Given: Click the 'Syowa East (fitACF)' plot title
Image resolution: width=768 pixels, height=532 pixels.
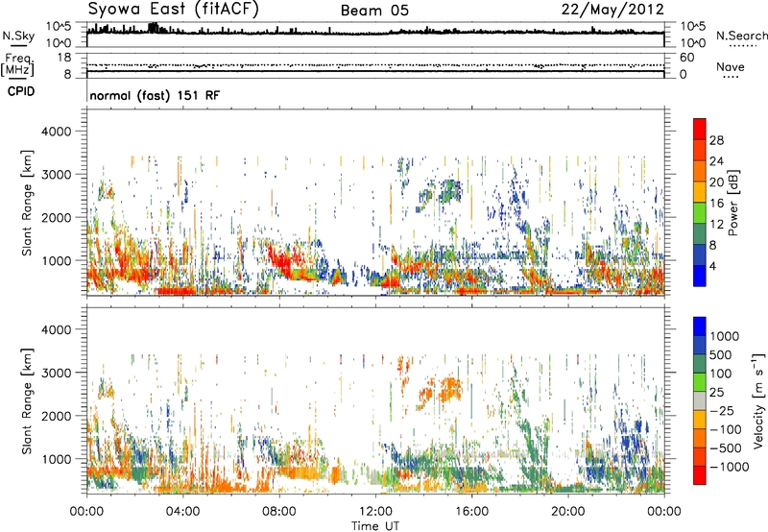Looking at the screenshot, I should point(174,10).
